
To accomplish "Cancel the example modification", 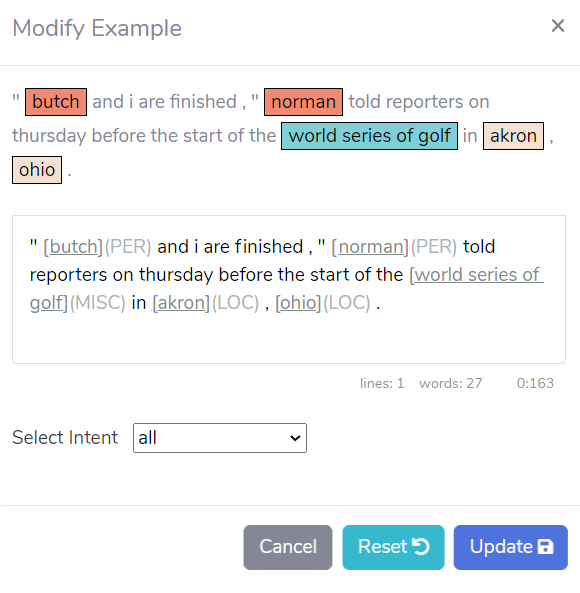I will pos(288,547).
